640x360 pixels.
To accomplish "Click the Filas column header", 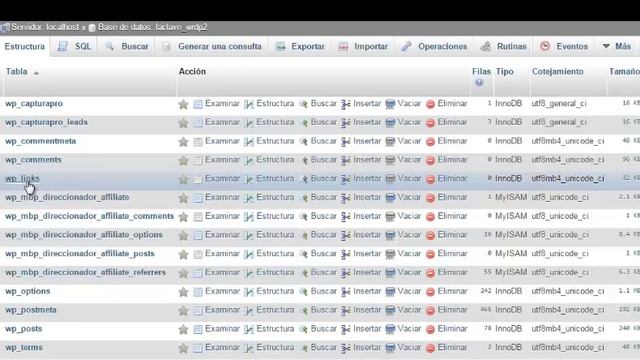I will (x=481, y=71).
